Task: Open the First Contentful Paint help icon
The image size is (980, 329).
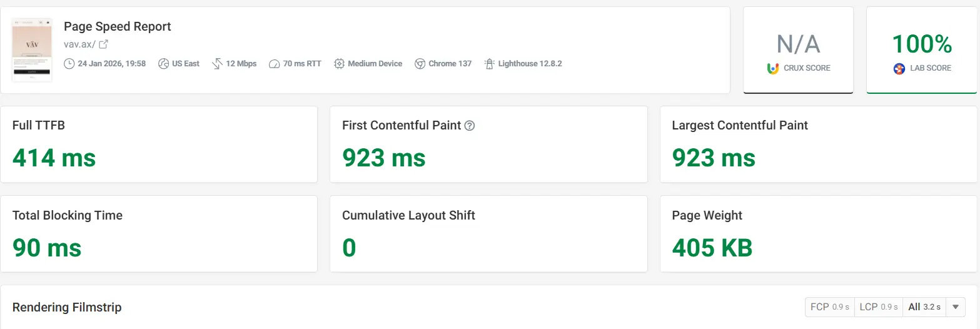Action: tap(470, 126)
